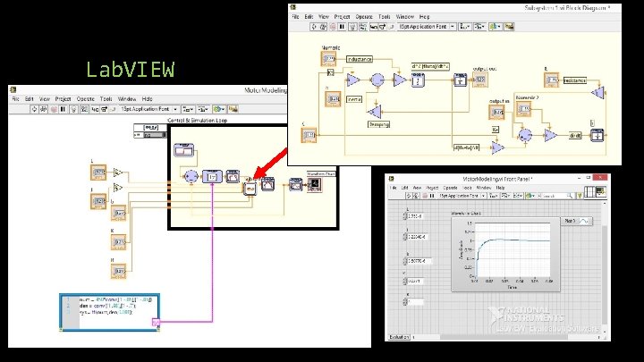Click VI connector pane icon in Front Panel
Screen dimensions: 644x362
click(589, 192)
